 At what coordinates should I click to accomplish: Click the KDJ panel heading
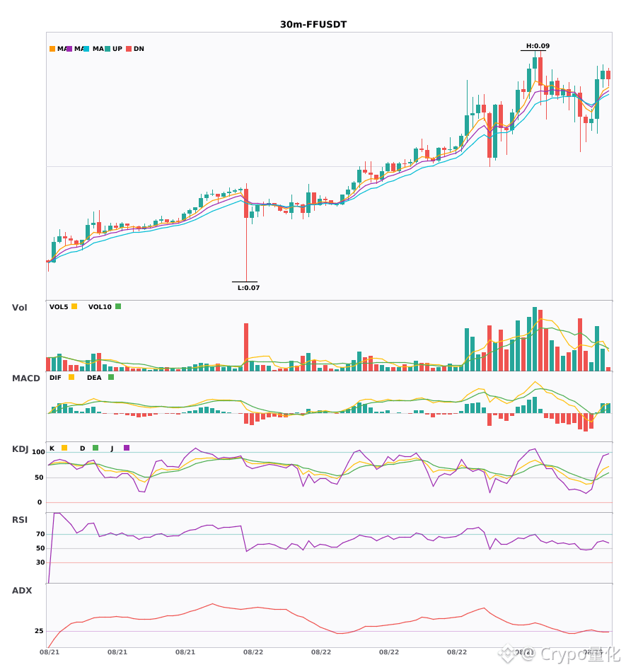pyautogui.click(x=20, y=449)
